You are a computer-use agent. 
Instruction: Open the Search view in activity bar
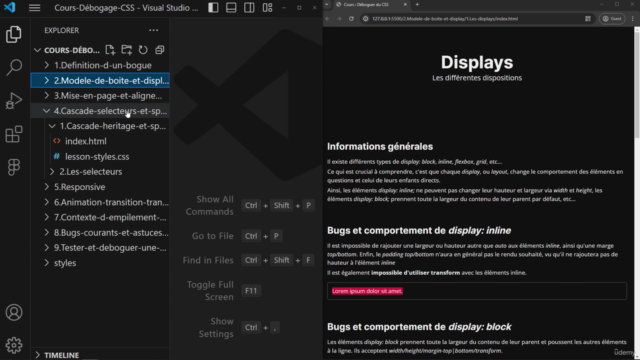tap(14, 67)
